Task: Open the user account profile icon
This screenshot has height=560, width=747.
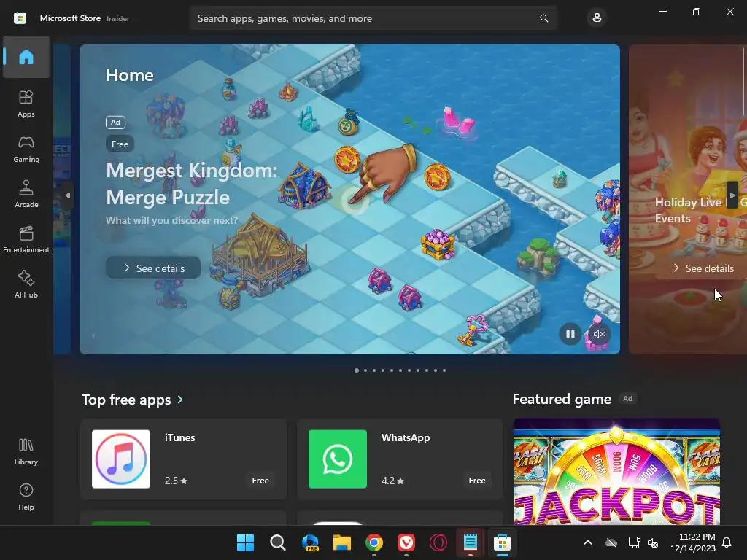Action: pos(597,18)
